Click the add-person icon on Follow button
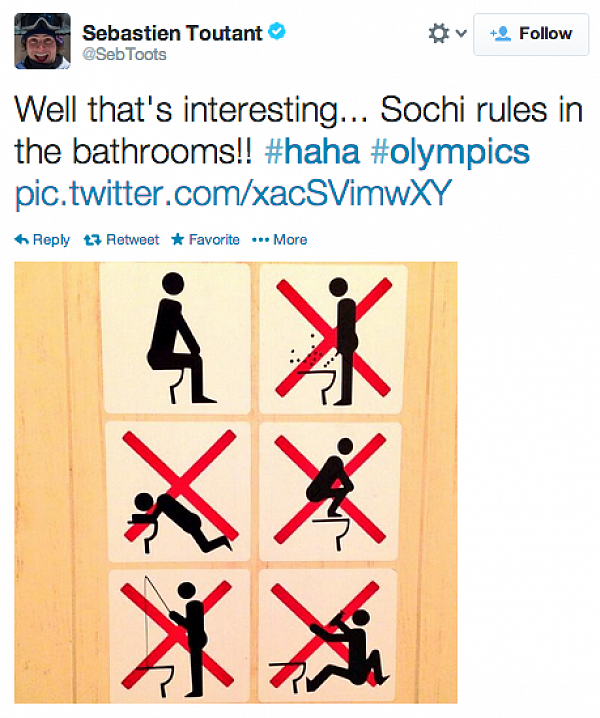This screenshot has height=718, width=600. pyautogui.click(x=500, y=34)
